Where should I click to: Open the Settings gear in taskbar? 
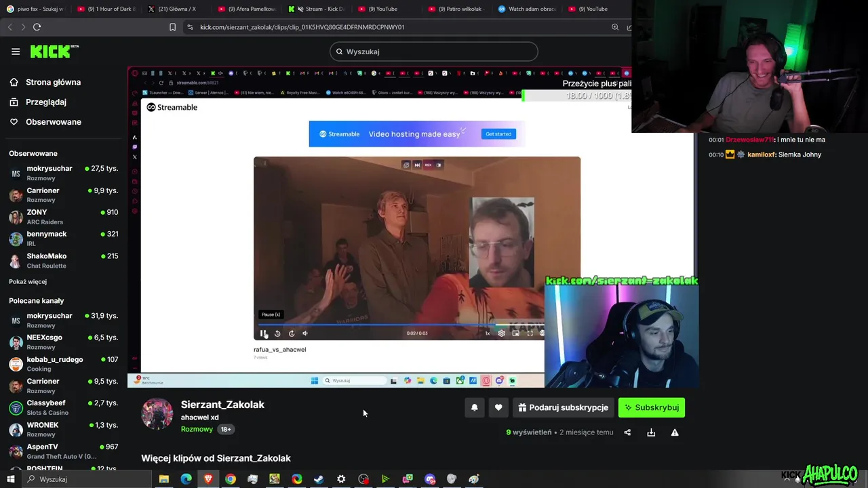coord(341,479)
